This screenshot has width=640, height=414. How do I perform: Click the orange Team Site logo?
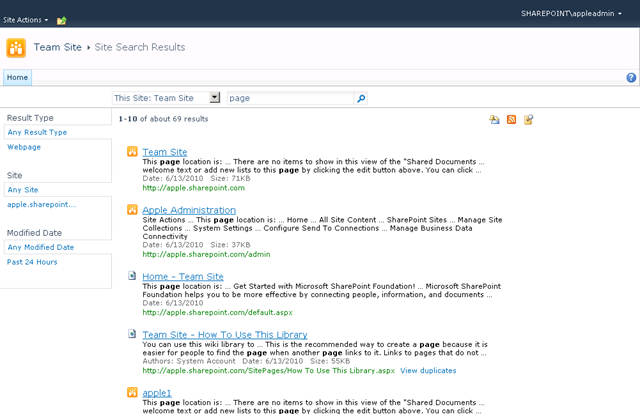pyautogui.click(x=16, y=48)
